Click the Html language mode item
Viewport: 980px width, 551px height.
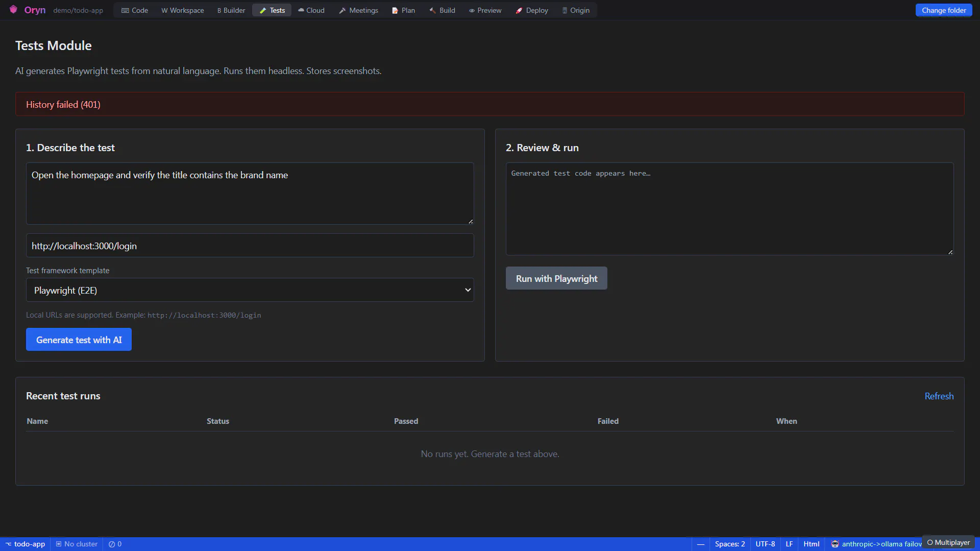coord(811,544)
